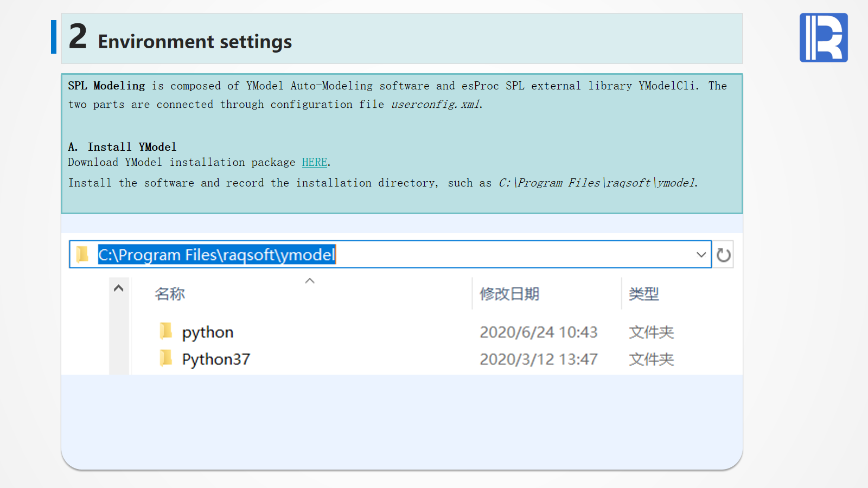Click 文件夹 type of Python37 row

651,359
